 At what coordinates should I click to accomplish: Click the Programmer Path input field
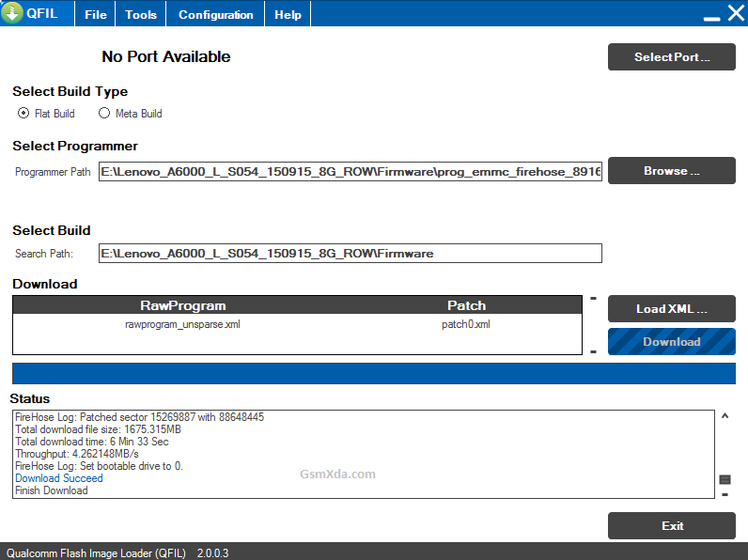point(351,172)
